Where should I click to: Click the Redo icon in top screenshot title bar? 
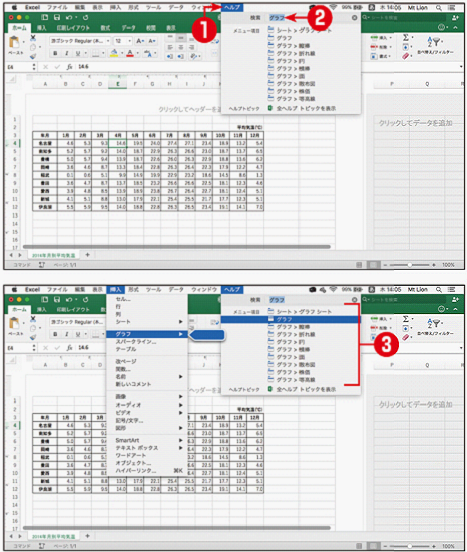tap(86, 17)
